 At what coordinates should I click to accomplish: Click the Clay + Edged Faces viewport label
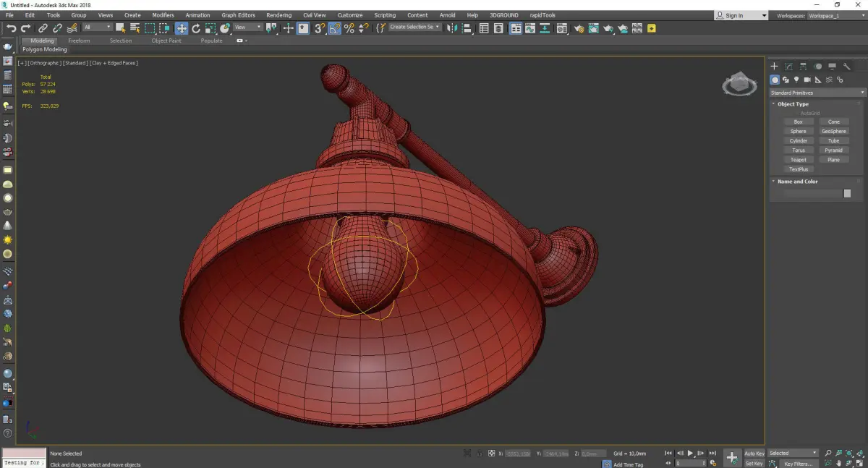[x=114, y=63]
